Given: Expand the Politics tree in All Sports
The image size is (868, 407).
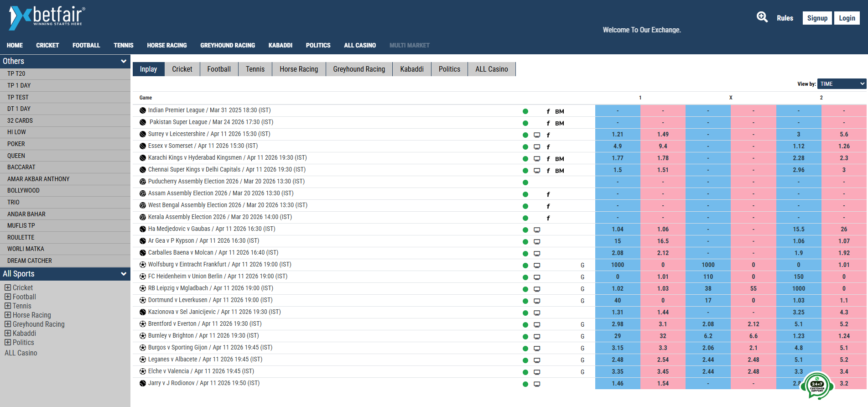Looking at the screenshot, I should [x=8, y=342].
